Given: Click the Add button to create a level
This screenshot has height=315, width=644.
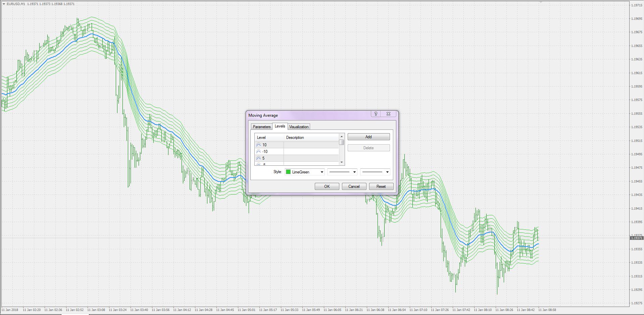Looking at the screenshot, I should point(368,137).
